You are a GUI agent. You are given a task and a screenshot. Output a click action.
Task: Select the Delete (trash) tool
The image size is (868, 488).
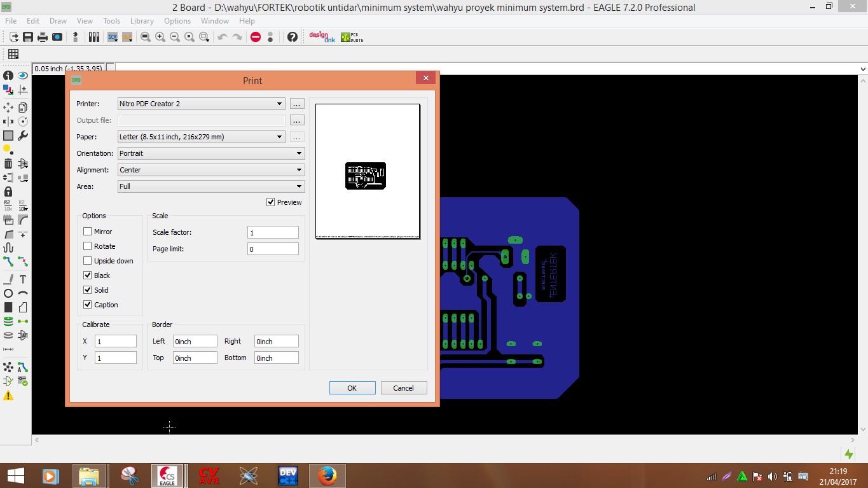point(8,163)
